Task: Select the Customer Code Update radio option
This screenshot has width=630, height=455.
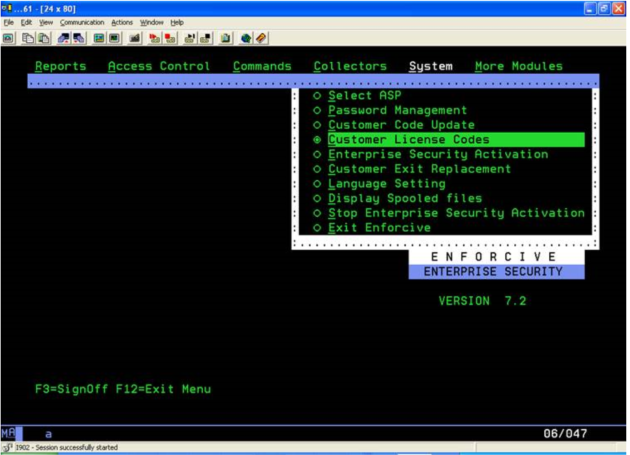Action: pos(317,125)
